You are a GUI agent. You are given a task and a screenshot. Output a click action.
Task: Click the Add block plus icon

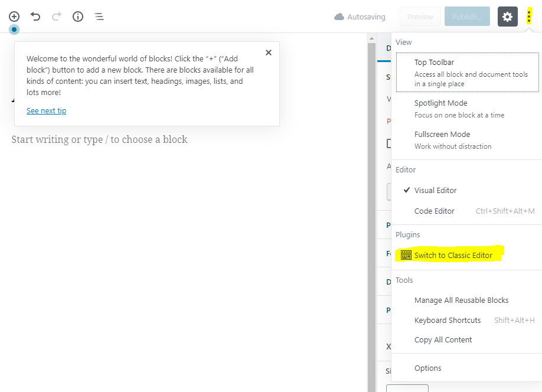14,17
